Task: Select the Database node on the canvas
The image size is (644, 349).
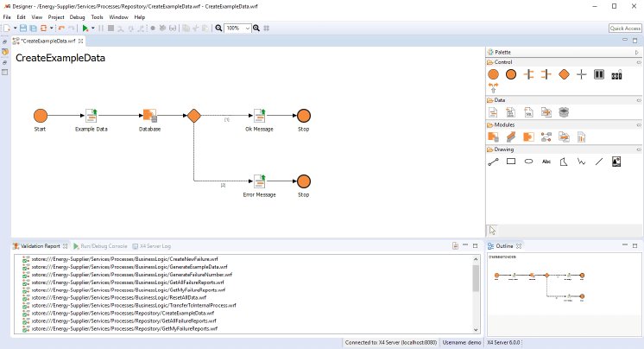Action: pos(149,116)
